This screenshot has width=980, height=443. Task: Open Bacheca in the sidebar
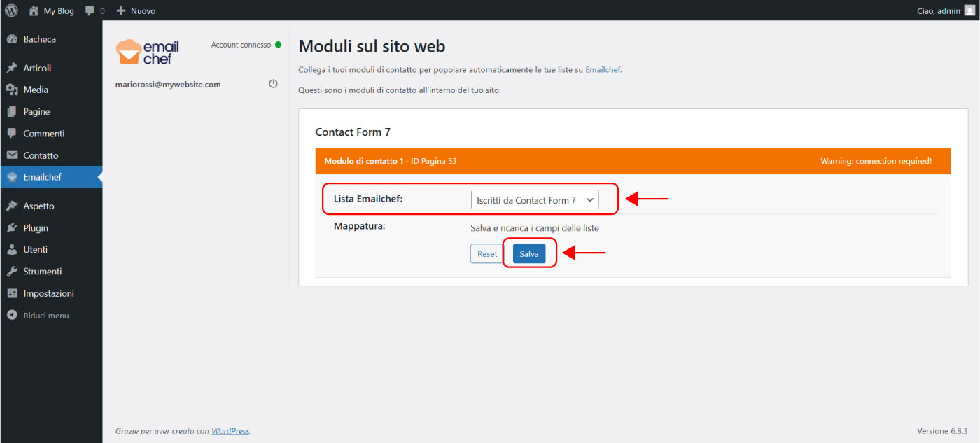coord(39,39)
